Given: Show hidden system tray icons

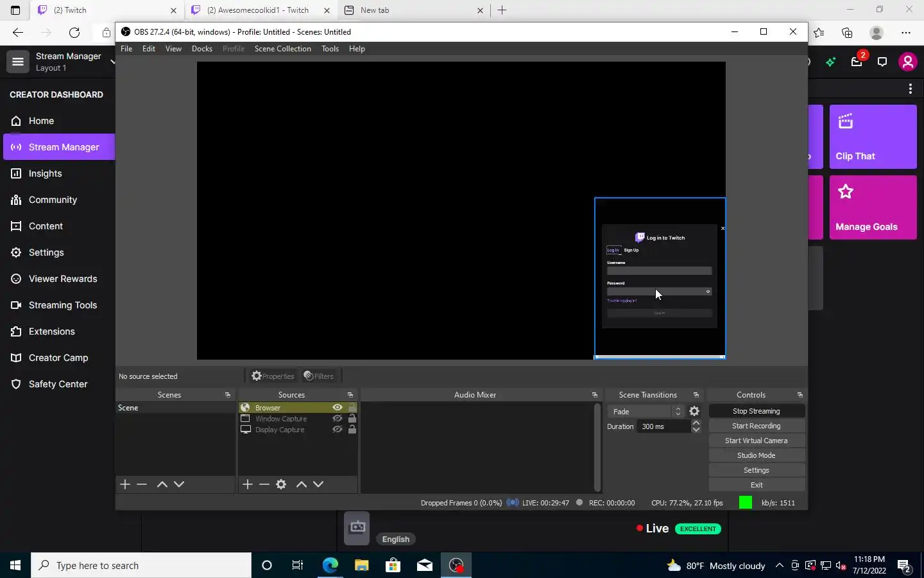Looking at the screenshot, I should tap(780, 566).
